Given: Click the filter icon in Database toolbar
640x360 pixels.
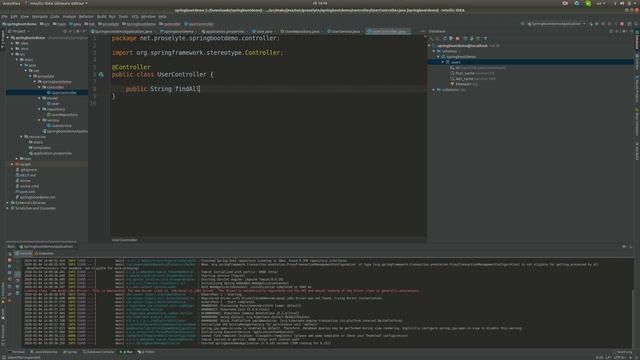Looking at the screenshot, I should click(485, 38).
